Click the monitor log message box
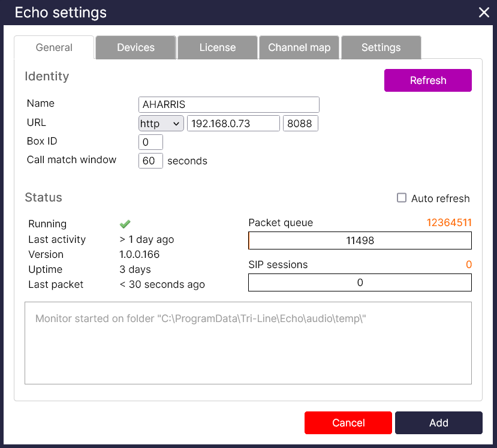 (248, 342)
